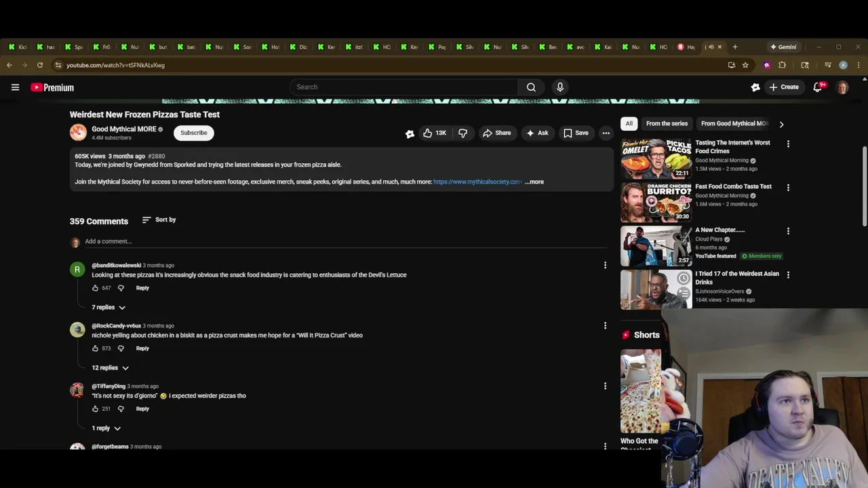The image size is (868, 488).
Task: Open more actions ellipsis under video
Action: (606, 133)
